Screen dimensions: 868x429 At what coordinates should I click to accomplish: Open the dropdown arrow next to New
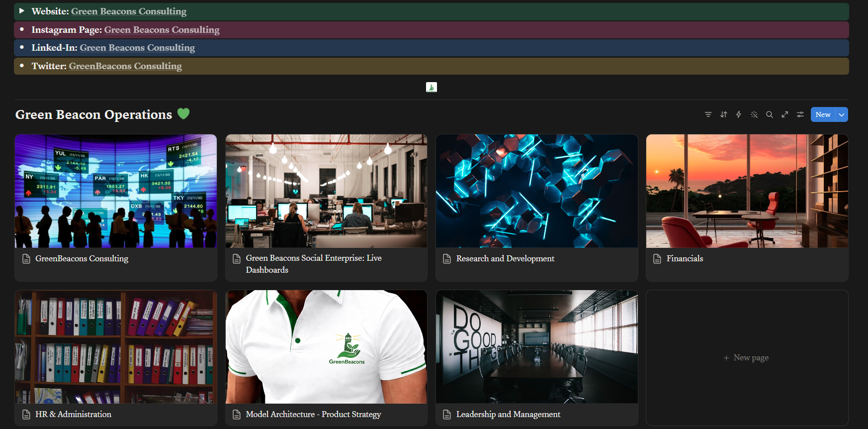pyautogui.click(x=842, y=114)
